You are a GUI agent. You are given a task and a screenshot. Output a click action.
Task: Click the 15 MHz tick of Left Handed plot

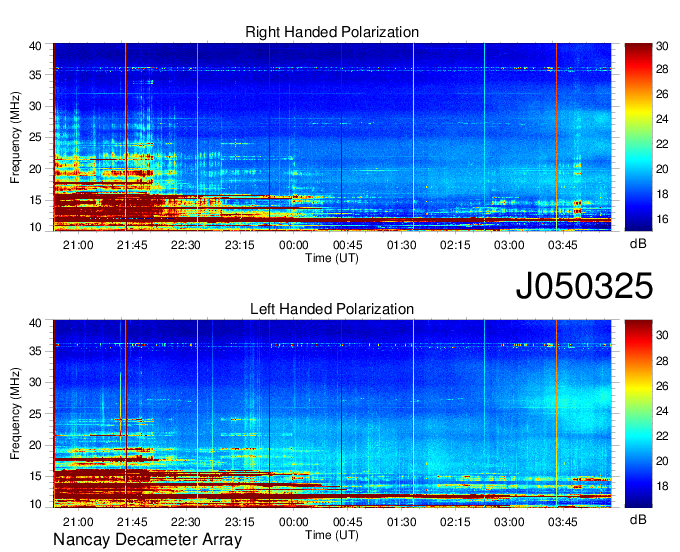tap(35, 476)
